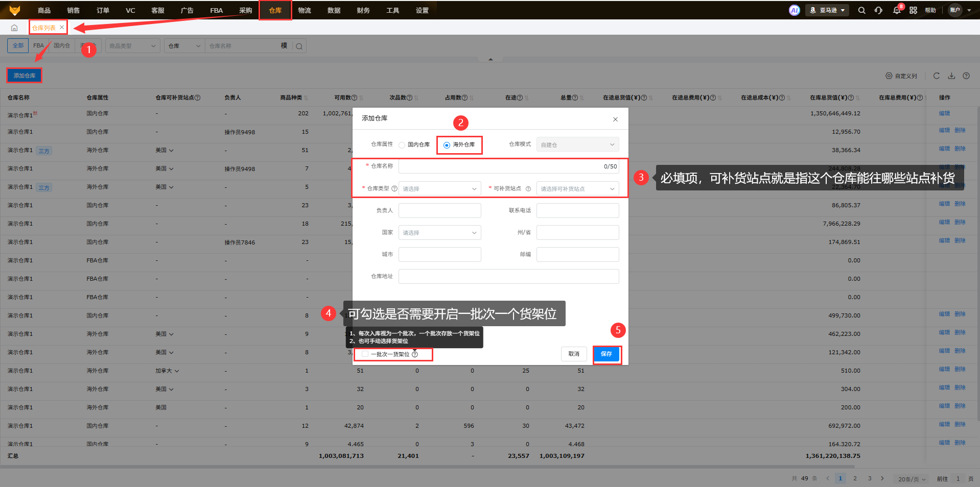Expand the 仓库类型 dropdown
Image resolution: width=980 pixels, height=487 pixels.
(439, 189)
